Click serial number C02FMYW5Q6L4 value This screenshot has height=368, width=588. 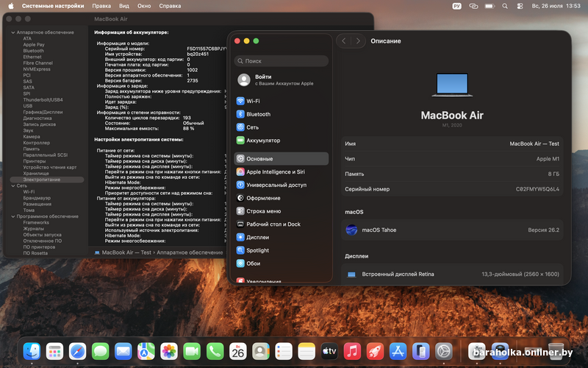point(537,189)
